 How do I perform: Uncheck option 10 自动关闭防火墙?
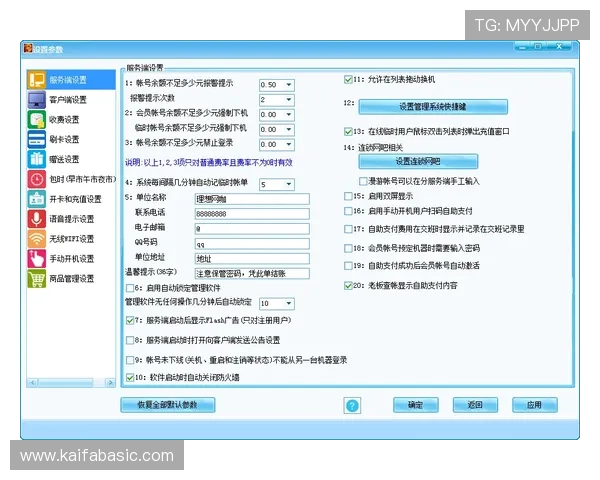[130, 377]
